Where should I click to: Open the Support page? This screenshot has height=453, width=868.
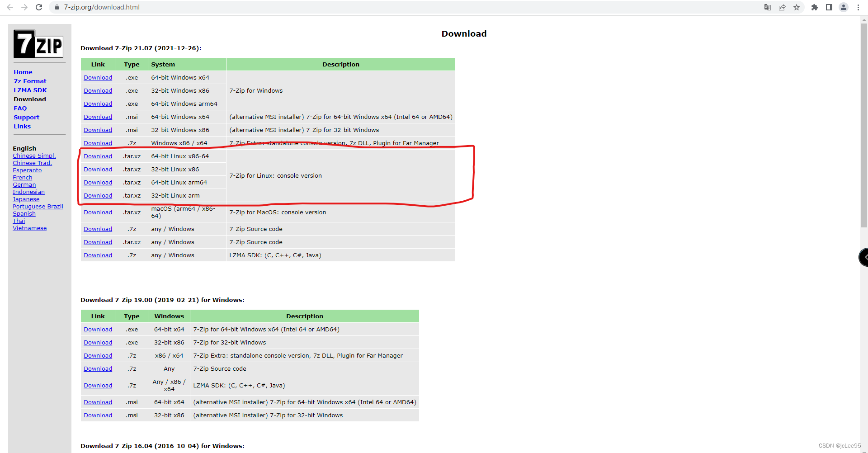coord(26,117)
